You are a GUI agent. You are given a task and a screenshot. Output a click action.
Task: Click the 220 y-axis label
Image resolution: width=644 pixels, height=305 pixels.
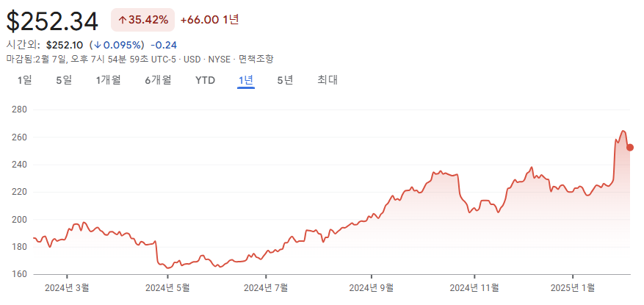(20, 192)
